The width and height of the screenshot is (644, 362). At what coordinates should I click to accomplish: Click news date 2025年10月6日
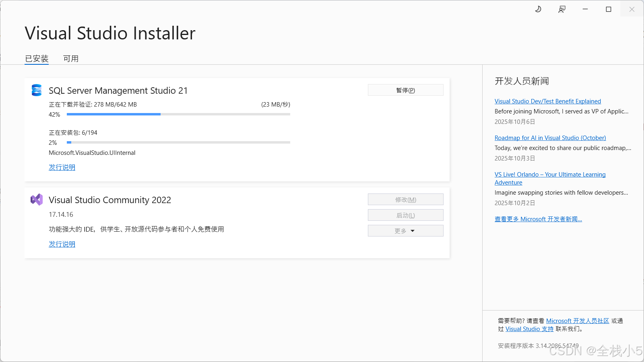coord(515,122)
